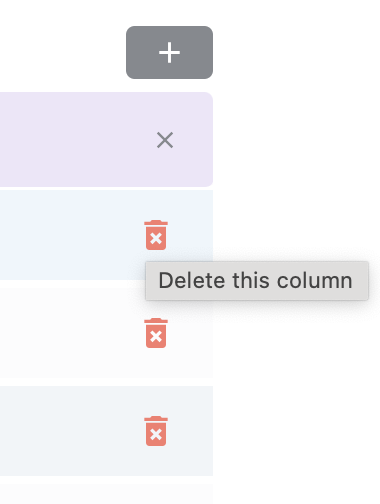Click the gray X cross icon
This screenshot has height=504, width=380.
165,140
